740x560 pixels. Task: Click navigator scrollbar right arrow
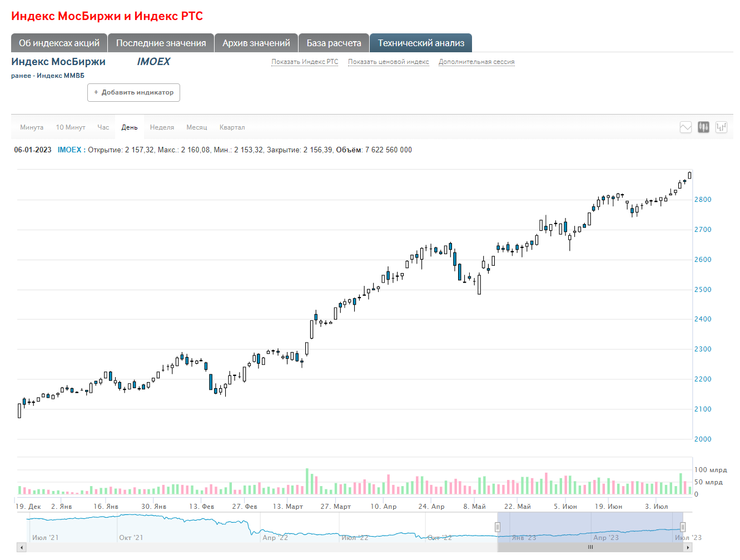[x=688, y=548]
